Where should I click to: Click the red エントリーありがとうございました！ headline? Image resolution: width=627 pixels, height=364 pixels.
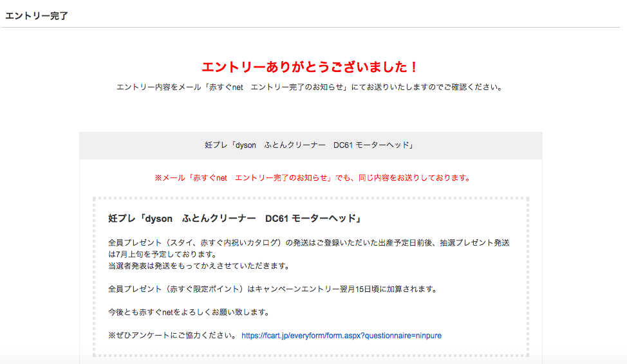click(x=310, y=67)
